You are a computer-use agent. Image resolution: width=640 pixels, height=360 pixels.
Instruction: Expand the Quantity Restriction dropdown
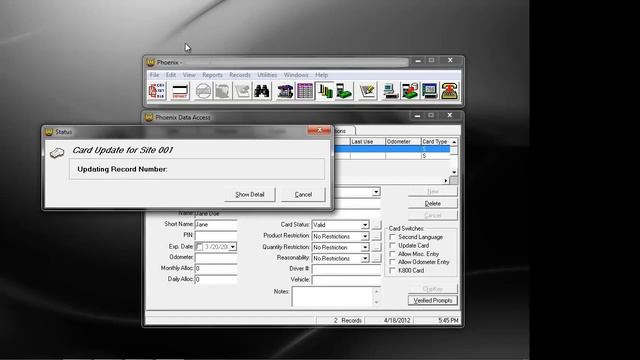coord(365,247)
